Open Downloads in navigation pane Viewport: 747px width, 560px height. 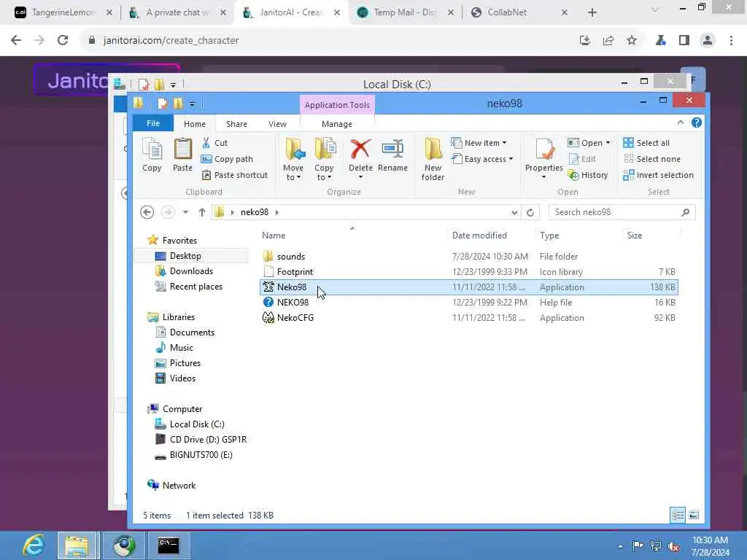[x=191, y=271]
